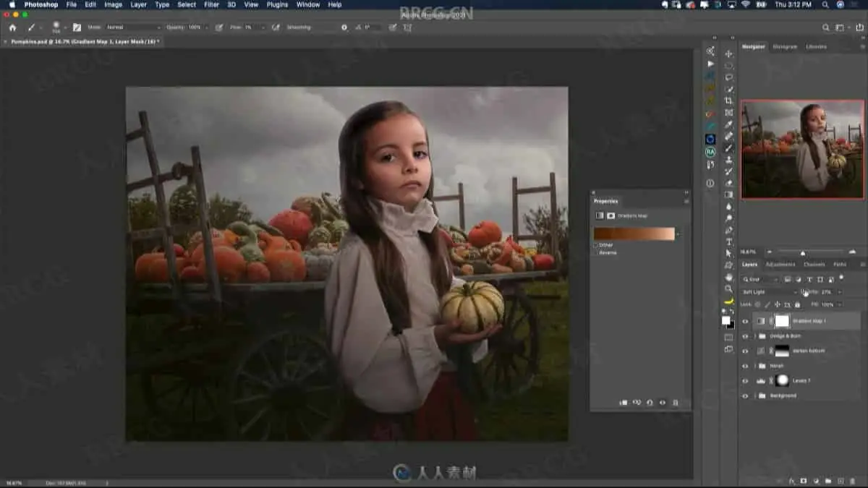868x488 pixels.
Task: Select the Hand tool
Action: click(x=728, y=277)
